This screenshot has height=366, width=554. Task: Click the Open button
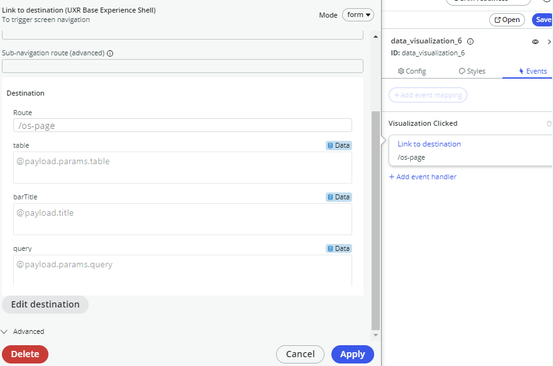(x=507, y=20)
